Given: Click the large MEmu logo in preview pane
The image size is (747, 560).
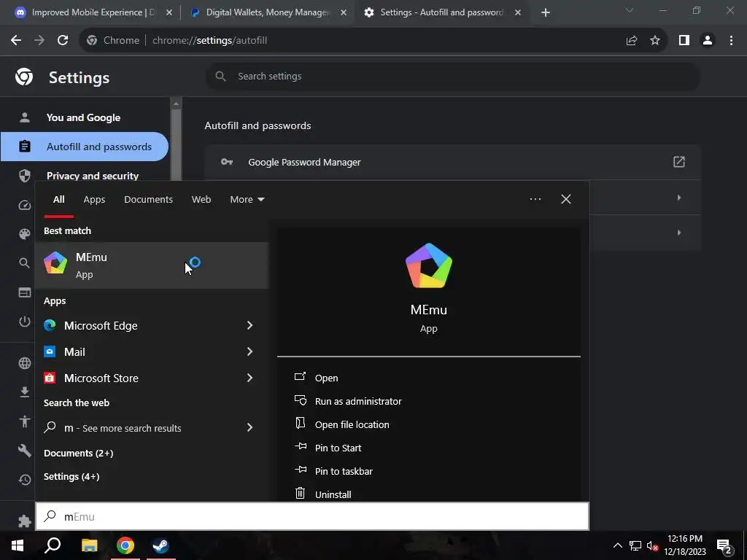Looking at the screenshot, I should [429, 265].
